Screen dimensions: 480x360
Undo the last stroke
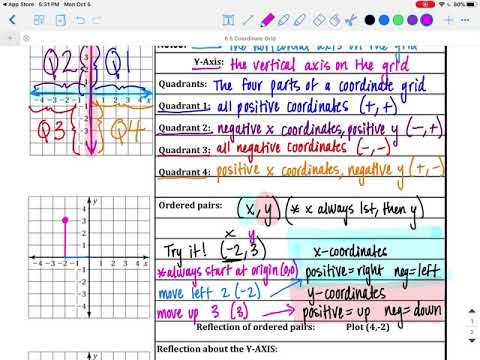(x=80, y=20)
